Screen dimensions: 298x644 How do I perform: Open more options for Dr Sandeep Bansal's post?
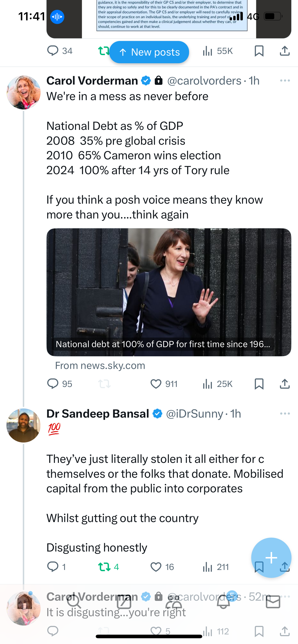(285, 414)
